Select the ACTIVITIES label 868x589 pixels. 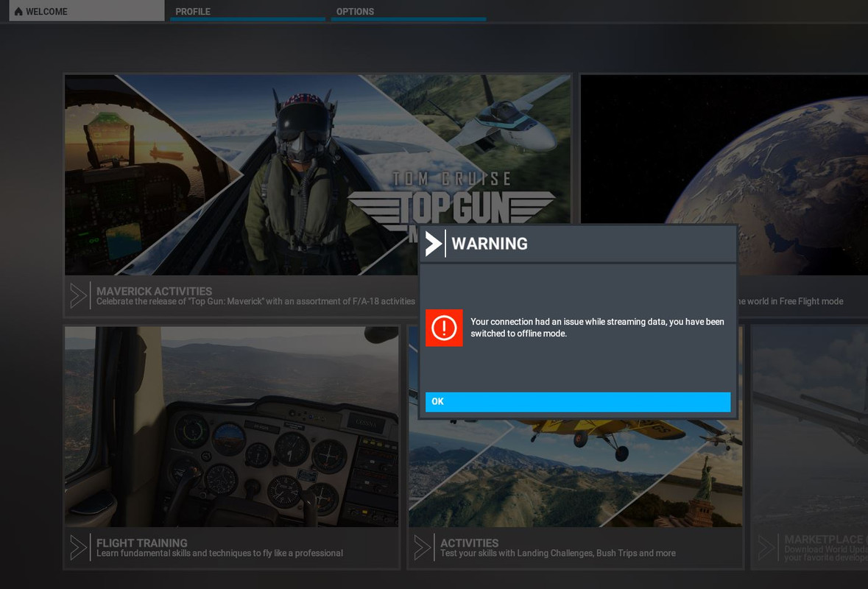coord(470,543)
